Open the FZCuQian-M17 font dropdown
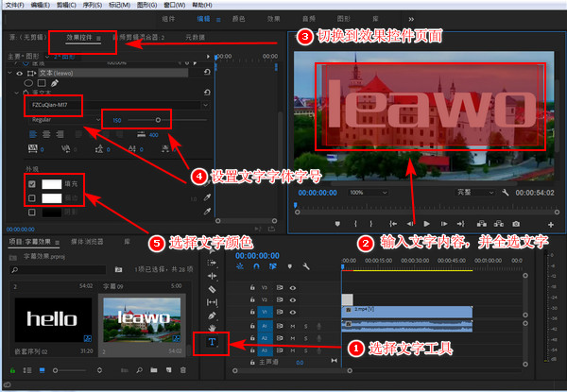The height and width of the screenshot is (392, 567). tap(205, 105)
